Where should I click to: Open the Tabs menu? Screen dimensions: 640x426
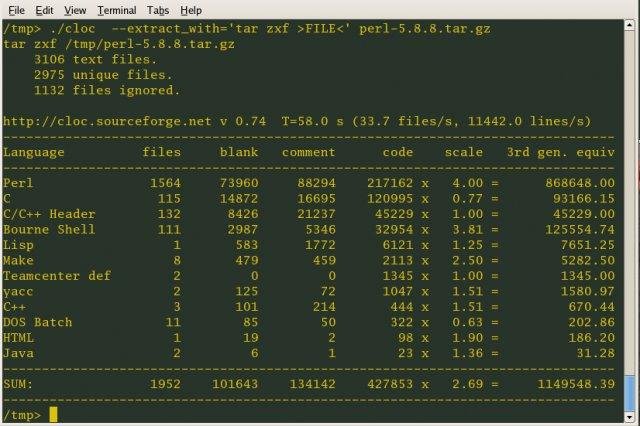point(158,10)
